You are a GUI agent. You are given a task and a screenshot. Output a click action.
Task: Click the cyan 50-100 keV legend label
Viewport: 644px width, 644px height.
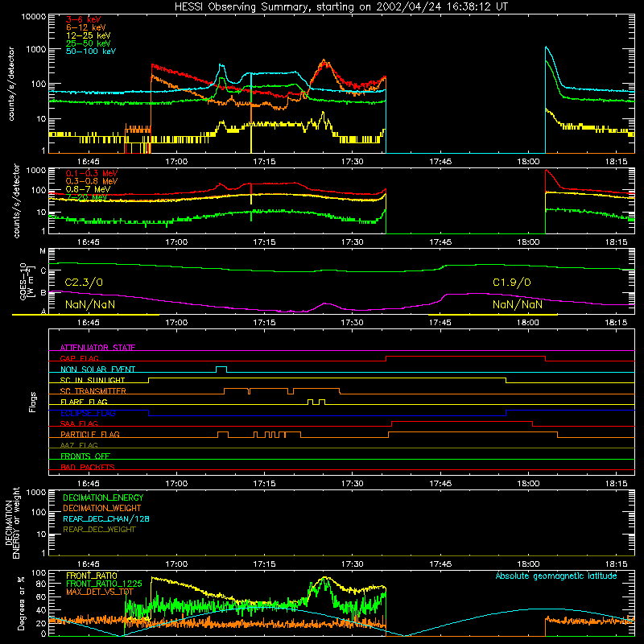91,52
